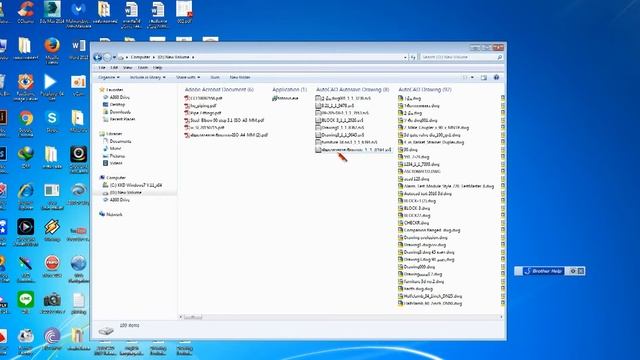
Task: Click the AutoCAD Drawing (97) group header
Action: [x=425, y=89]
